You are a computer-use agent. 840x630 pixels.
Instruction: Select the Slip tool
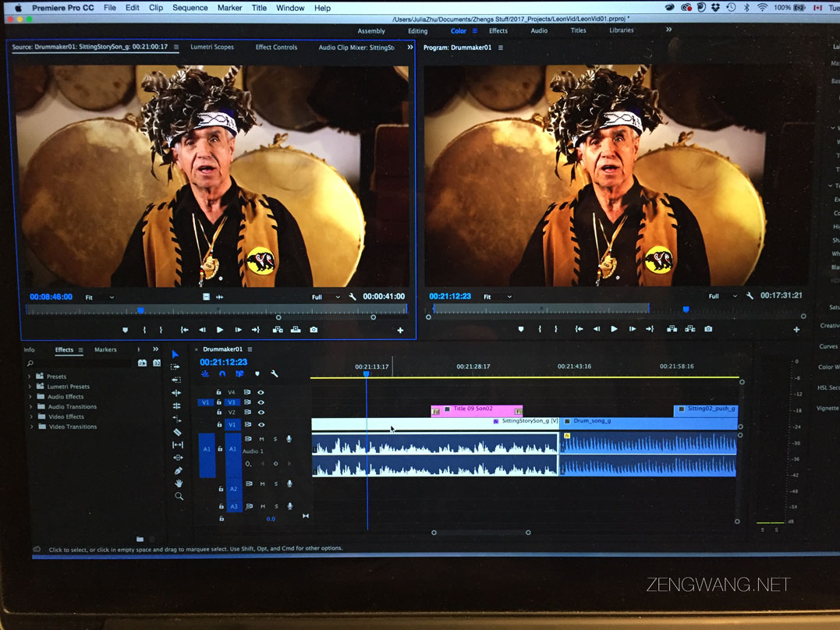point(177,444)
